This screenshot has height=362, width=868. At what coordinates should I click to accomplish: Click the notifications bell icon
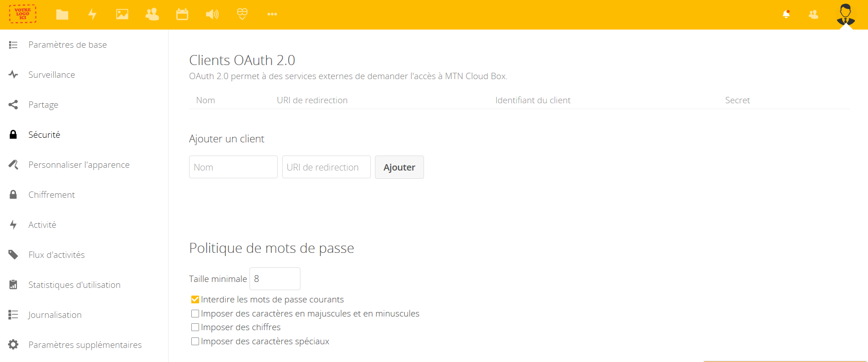[786, 15]
